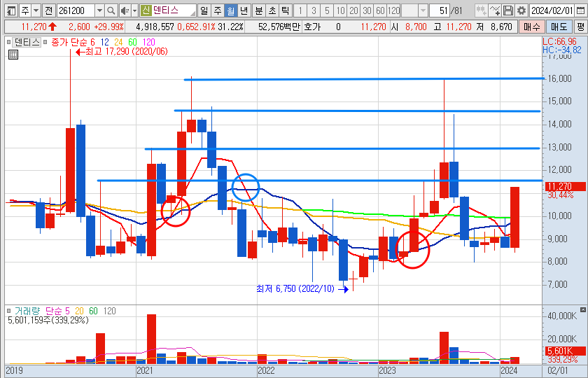Choose the 120 interval button
This screenshot has width=588, height=378.
[393, 10]
